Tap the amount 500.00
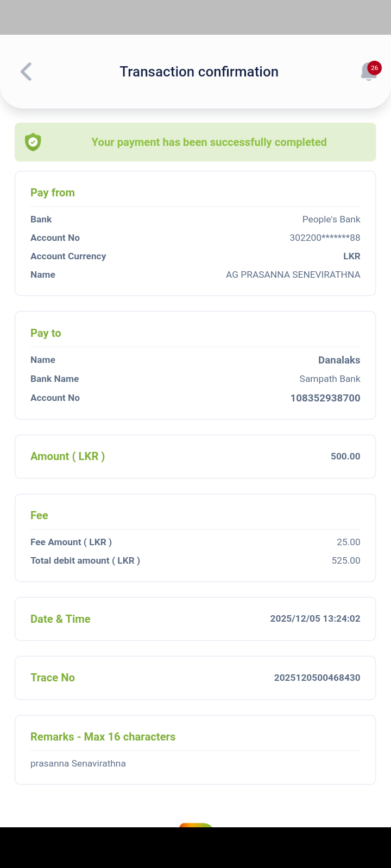This screenshot has width=391, height=868. click(345, 456)
